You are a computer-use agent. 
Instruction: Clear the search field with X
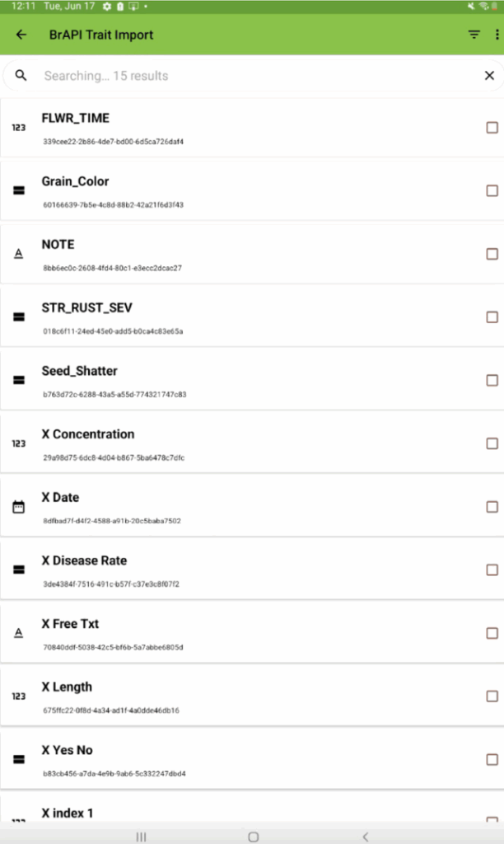click(x=489, y=76)
